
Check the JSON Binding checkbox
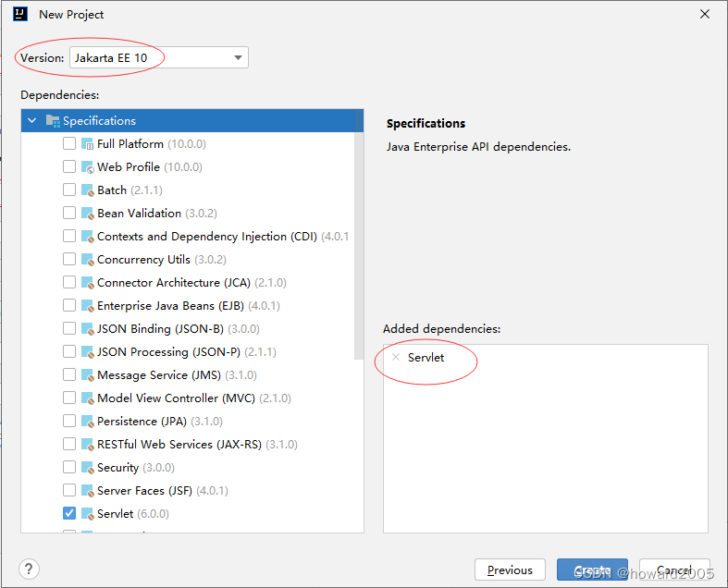(x=69, y=328)
